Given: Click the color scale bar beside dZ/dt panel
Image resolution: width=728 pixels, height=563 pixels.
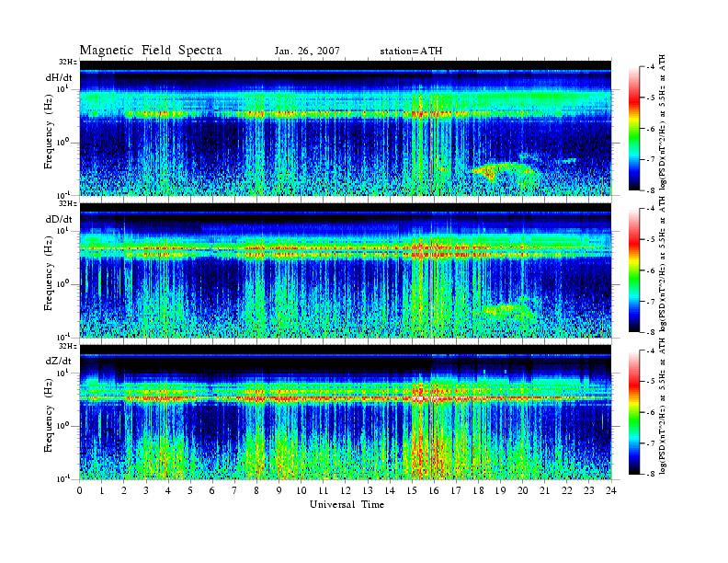Looking at the screenshot, I should [x=634, y=412].
